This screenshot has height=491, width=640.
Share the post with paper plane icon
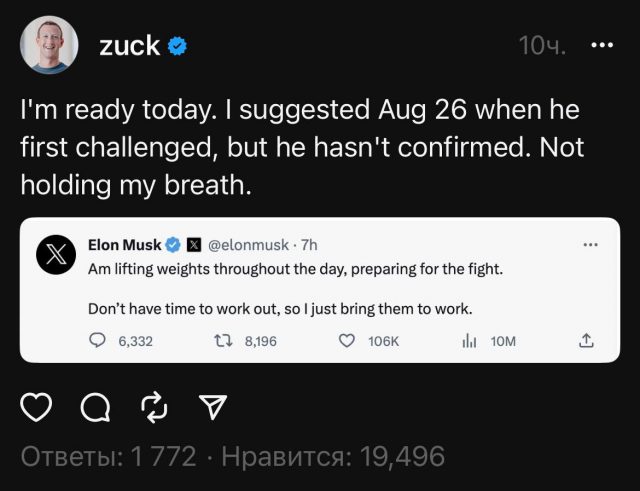pos(212,407)
